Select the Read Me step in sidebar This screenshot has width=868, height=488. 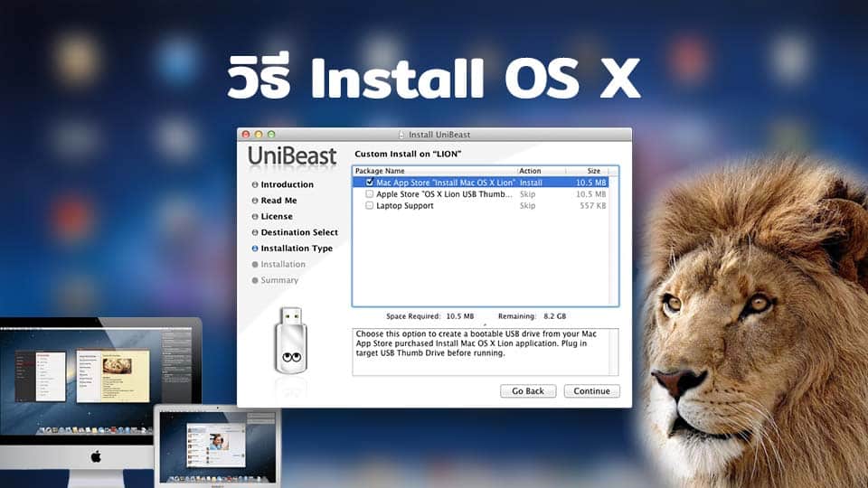click(x=278, y=201)
